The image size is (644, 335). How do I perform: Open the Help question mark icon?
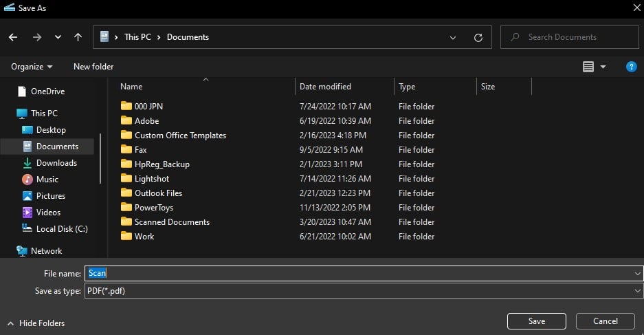631,67
